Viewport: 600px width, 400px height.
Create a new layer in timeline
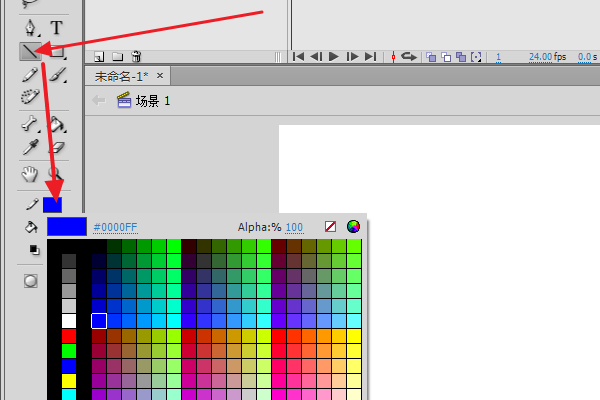[99, 57]
